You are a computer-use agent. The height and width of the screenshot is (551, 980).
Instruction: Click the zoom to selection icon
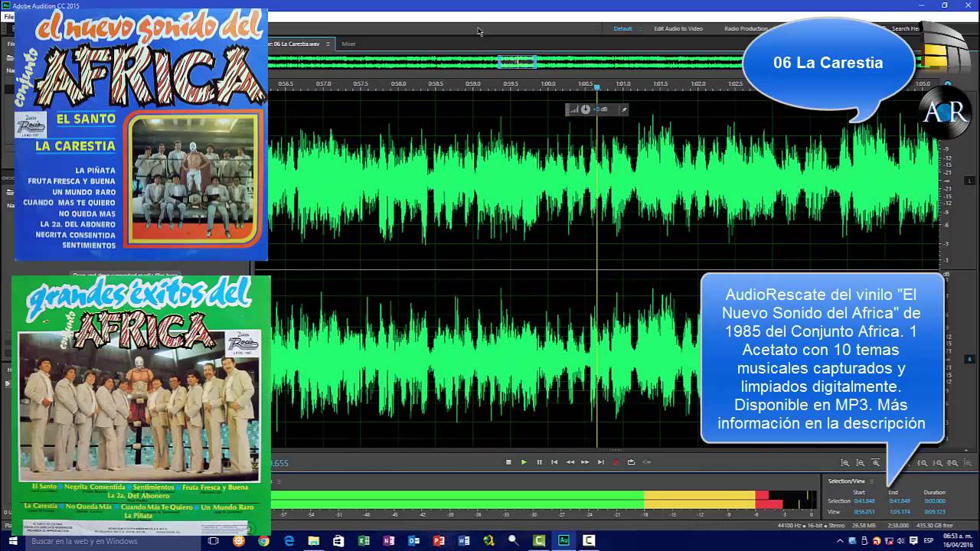(x=953, y=463)
